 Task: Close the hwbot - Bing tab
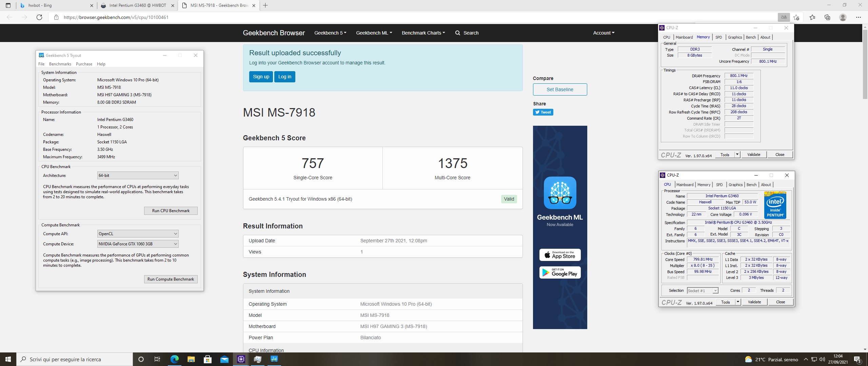(x=92, y=5)
